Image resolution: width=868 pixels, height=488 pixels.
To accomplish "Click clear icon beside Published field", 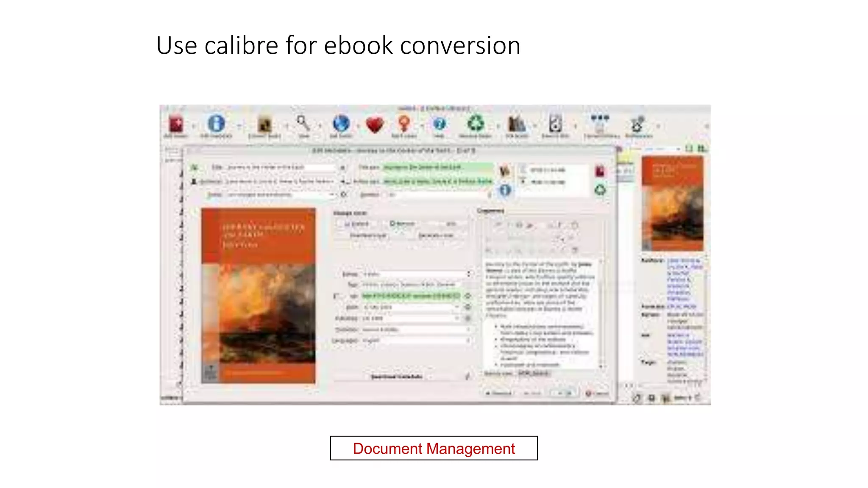I will coord(468,318).
